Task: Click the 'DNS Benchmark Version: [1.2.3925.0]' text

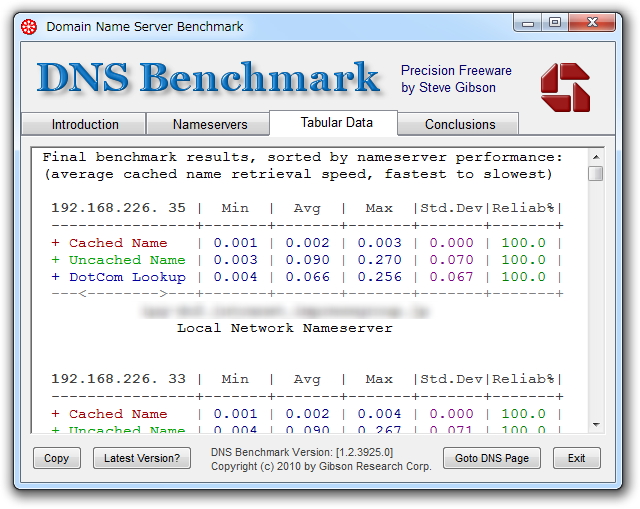Action: point(302,452)
